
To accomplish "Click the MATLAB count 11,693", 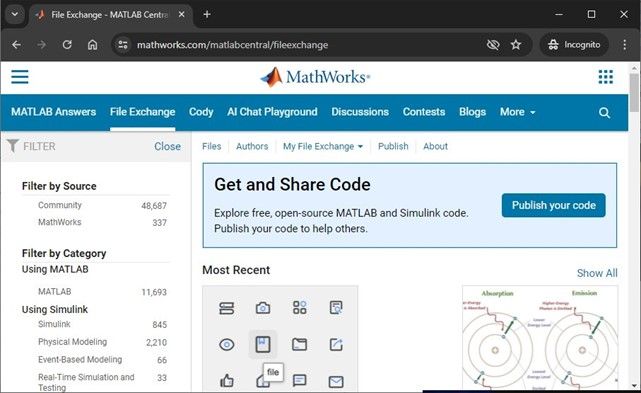I will point(154,292).
